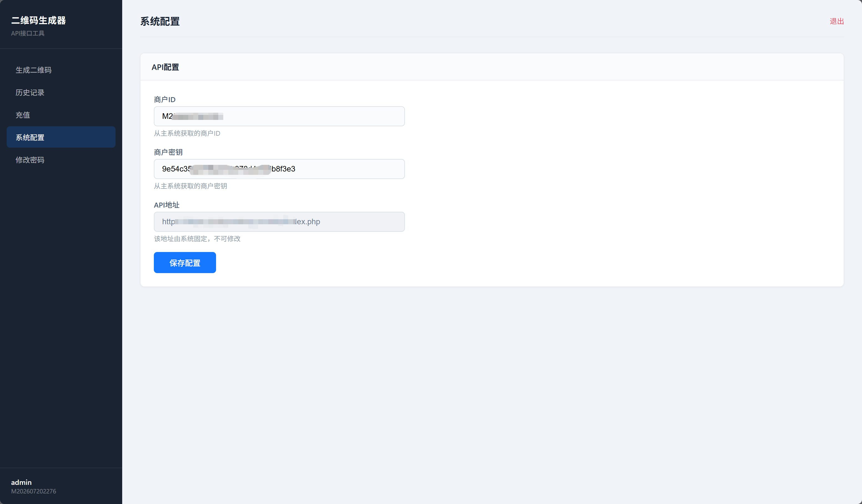Focus the 商户ID input field
This screenshot has height=504, width=862.
279,116
